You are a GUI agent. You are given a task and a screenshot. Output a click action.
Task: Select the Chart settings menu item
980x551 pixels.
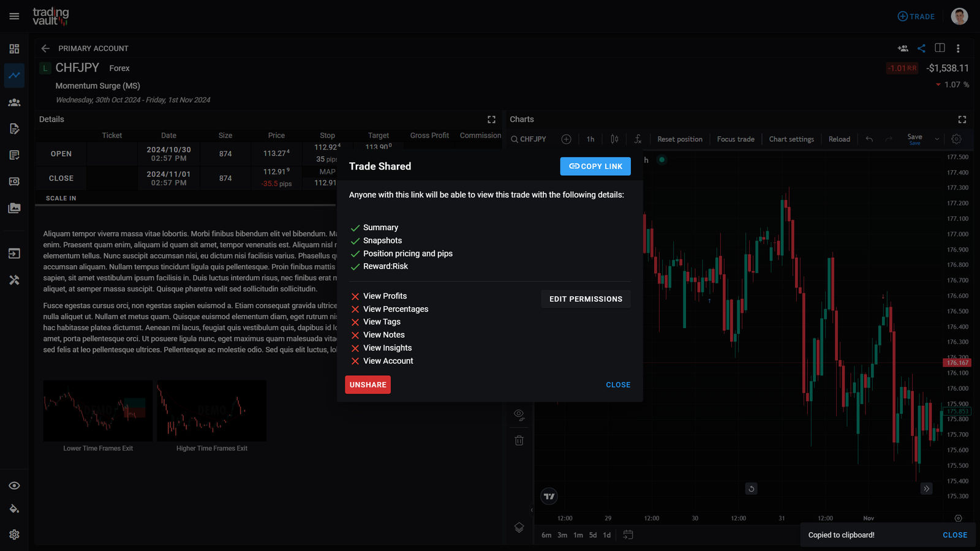tap(791, 139)
